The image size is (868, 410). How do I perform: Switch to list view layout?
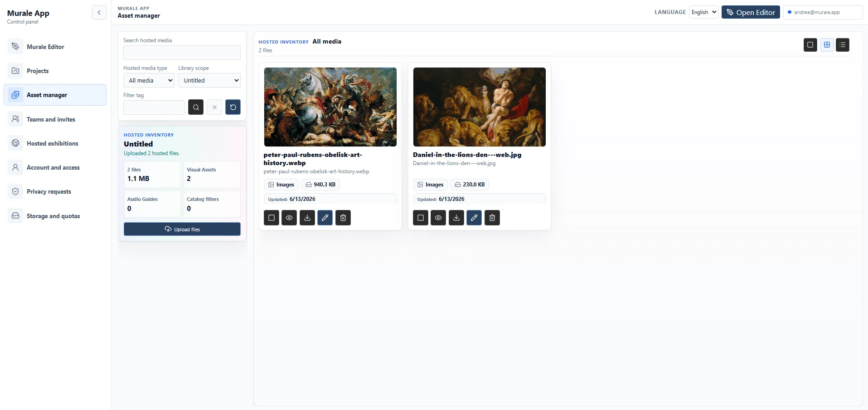[843, 45]
